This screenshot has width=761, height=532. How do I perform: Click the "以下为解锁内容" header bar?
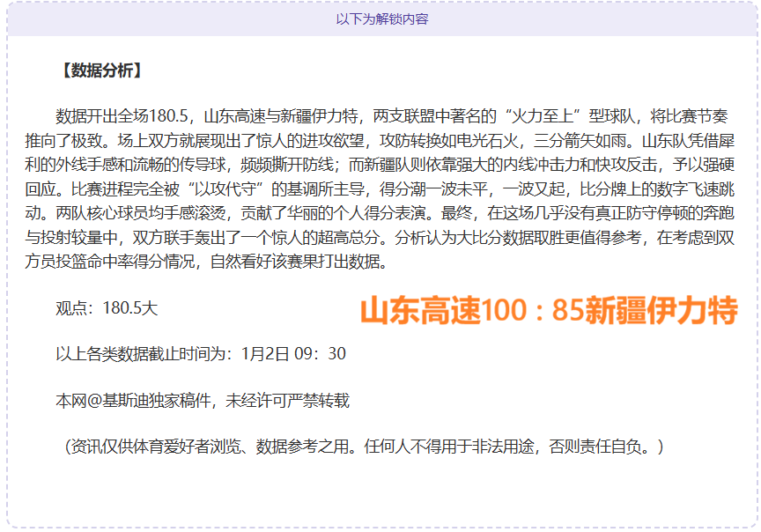pyautogui.click(x=380, y=18)
